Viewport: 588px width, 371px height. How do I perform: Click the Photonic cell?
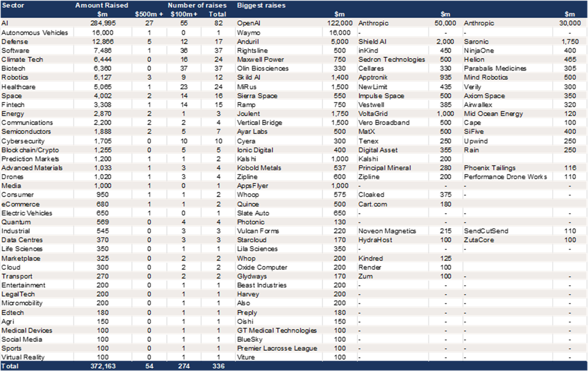tap(251, 222)
